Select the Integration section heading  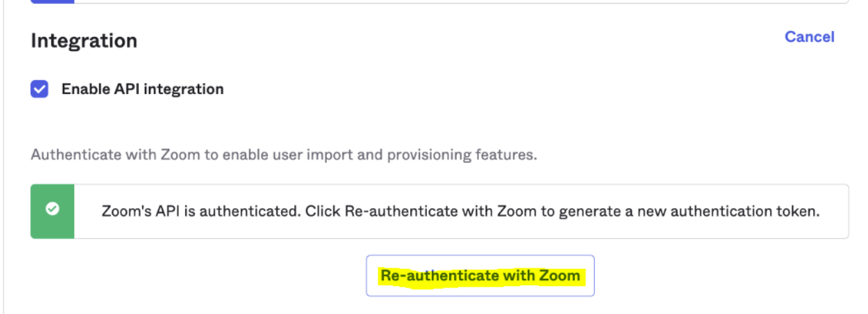pos(84,41)
